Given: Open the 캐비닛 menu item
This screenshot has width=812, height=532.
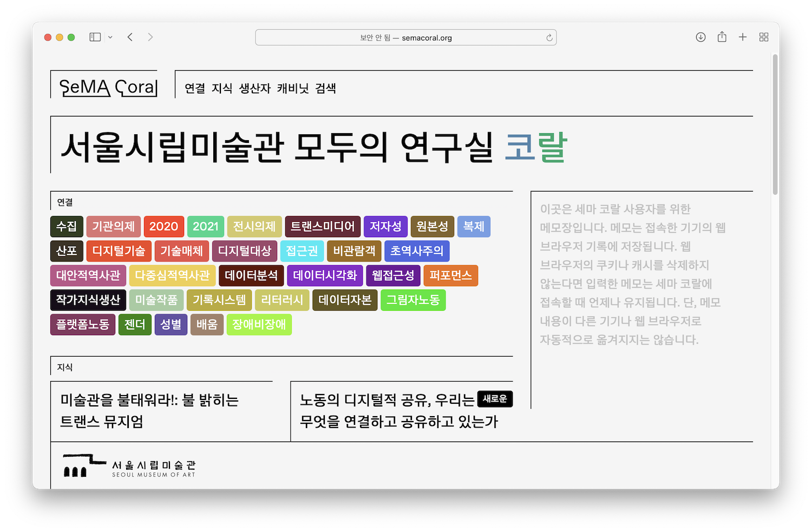Looking at the screenshot, I should (293, 88).
